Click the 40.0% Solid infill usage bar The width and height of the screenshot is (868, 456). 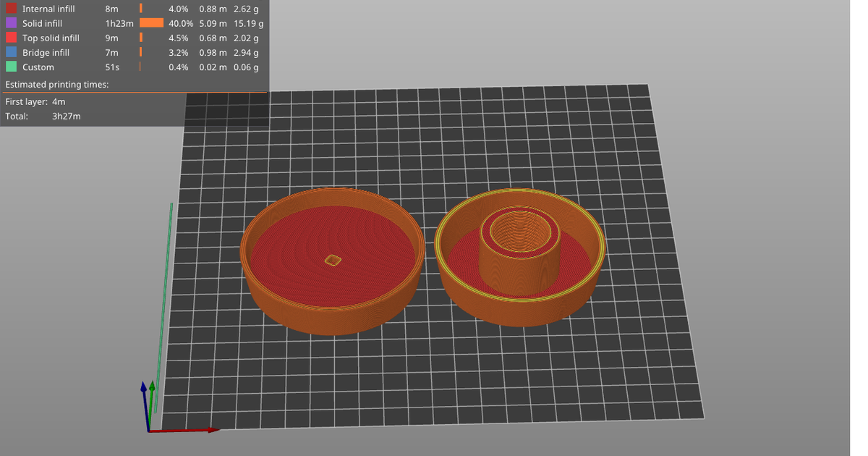tap(152, 23)
